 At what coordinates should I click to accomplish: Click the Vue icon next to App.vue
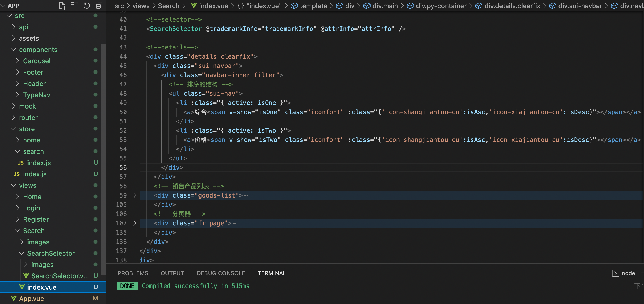pyautogui.click(x=14, y=298)
